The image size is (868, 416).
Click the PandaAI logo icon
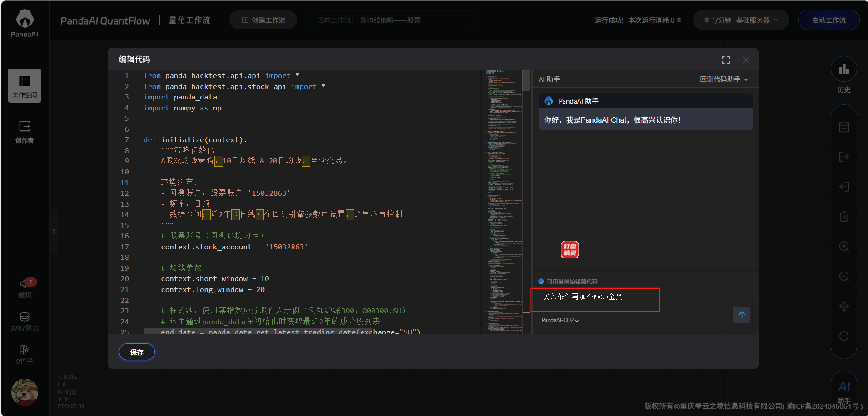(25, 23)
